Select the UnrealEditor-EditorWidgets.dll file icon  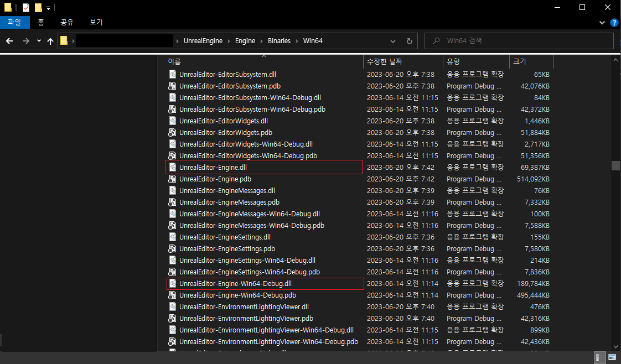pos(172,121)
